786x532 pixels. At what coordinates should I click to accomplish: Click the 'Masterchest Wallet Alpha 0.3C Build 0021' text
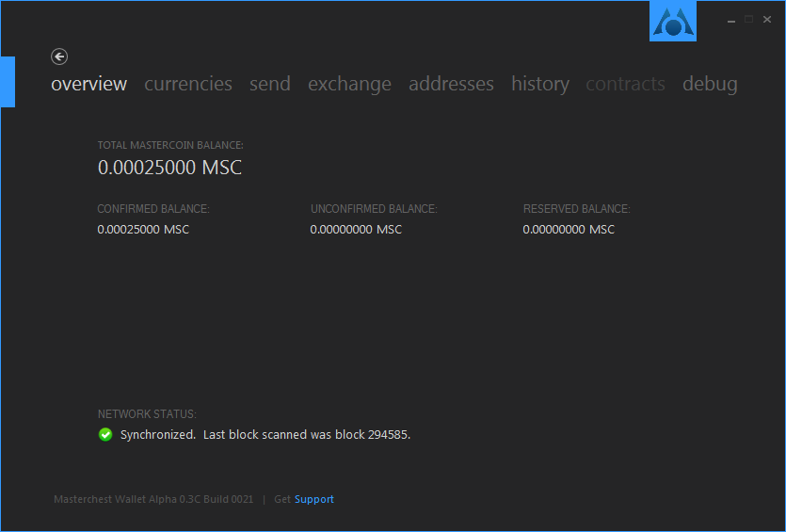coord(153,499)
